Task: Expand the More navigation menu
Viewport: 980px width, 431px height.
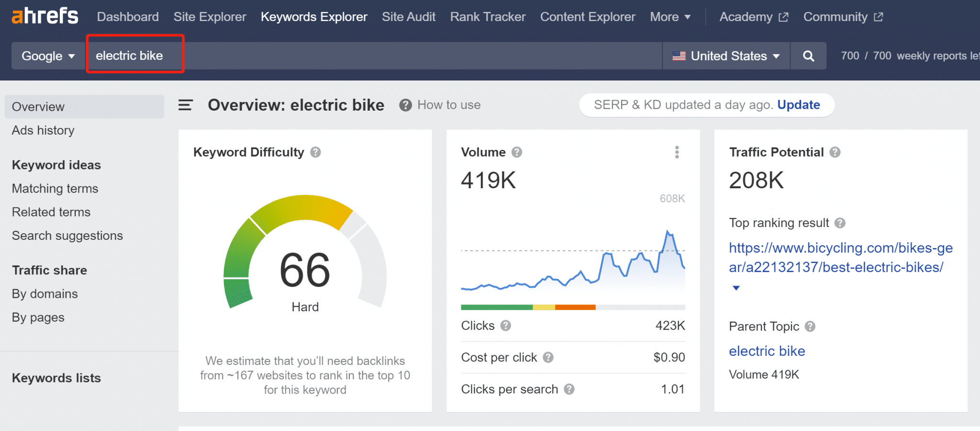Action: click(x=670, y=17)
